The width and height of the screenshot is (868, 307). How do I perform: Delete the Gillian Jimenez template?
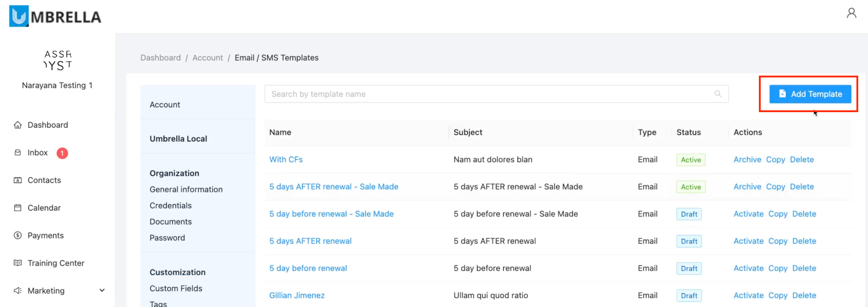pyautogui.click(x=804, y=296)
